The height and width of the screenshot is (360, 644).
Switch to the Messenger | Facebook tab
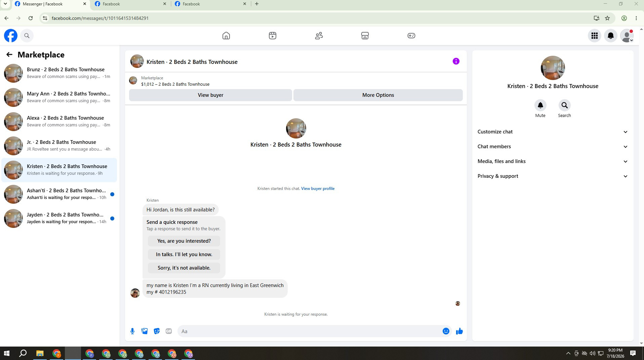(50, 4)
